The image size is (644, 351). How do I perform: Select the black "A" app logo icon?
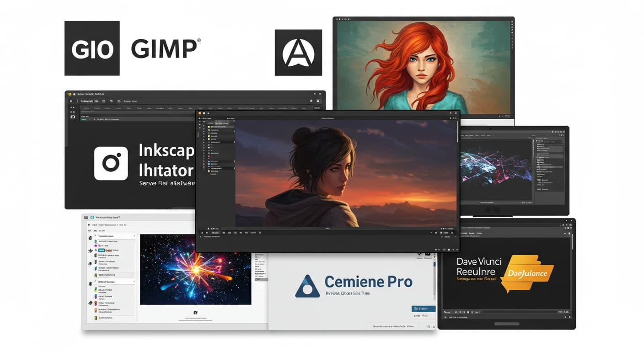pos(298,52)
